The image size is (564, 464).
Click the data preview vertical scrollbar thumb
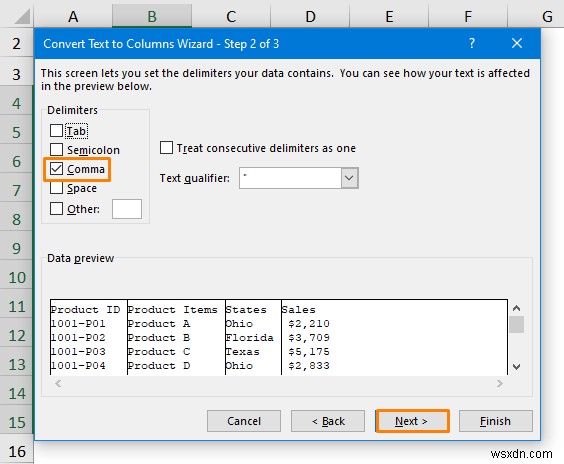pos(517,324)
